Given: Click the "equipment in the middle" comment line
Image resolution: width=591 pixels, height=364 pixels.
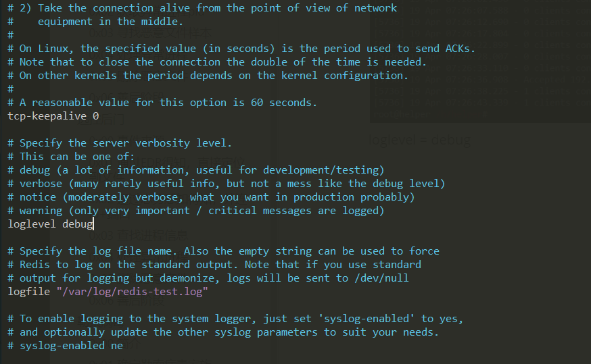Looking at the screenshot, I should pyautogui.click(x=101, y=22).
